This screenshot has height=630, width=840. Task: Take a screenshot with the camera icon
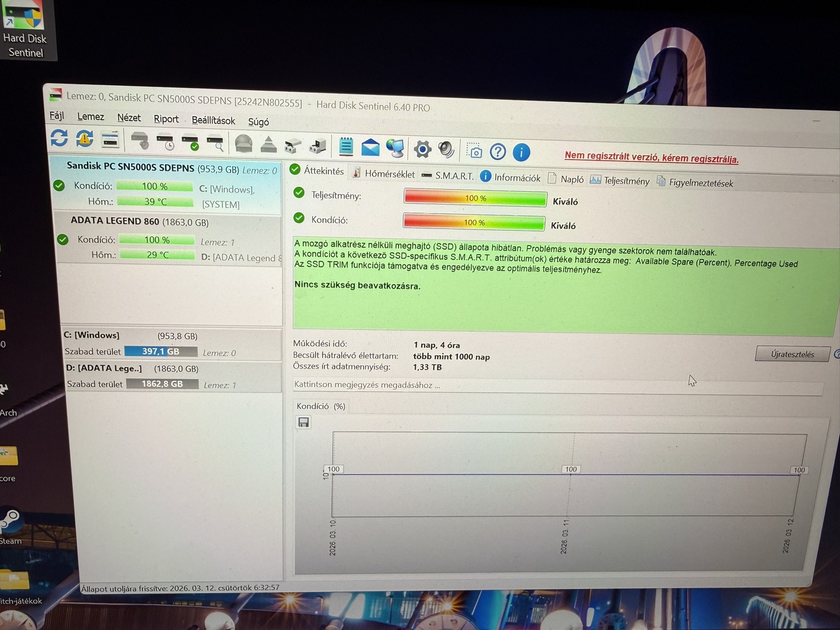(x=474, y=150)
